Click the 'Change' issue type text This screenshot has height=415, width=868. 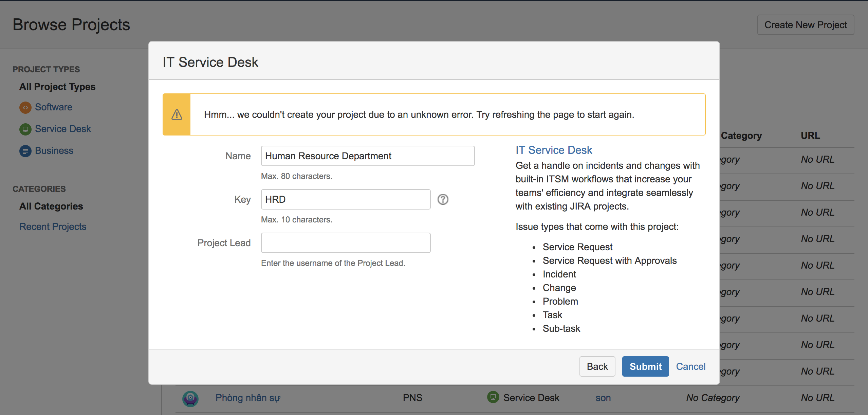click(559, 288)
